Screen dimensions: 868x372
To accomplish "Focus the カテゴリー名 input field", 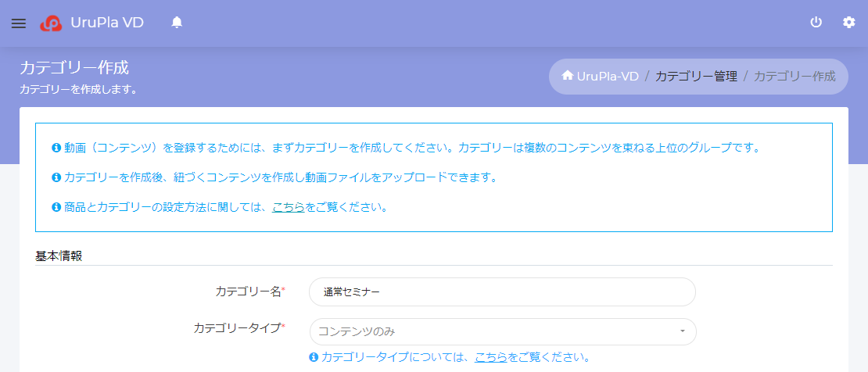I will (502, 292).
